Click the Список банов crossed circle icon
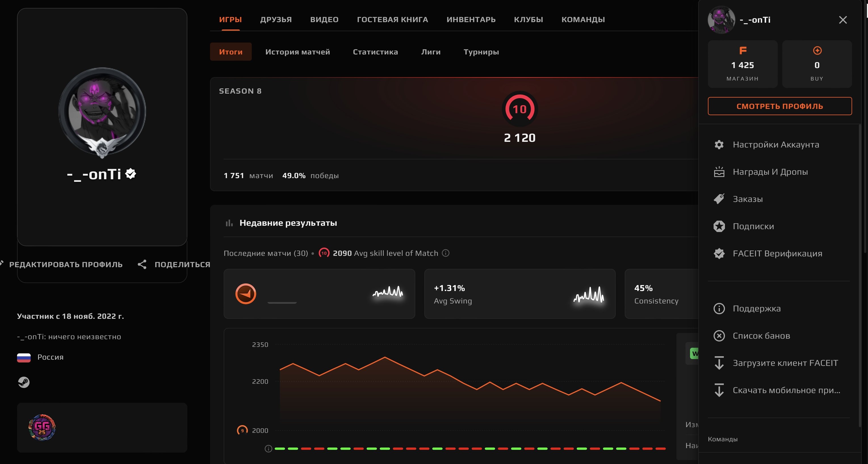This screenshot has width=868, height=464. [x=719, y=336]
